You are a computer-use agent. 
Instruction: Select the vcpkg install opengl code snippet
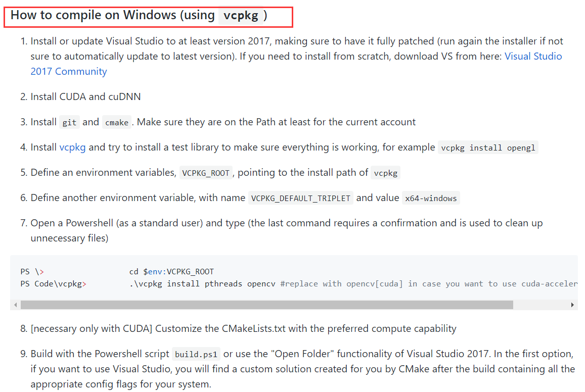pos(488,148)
